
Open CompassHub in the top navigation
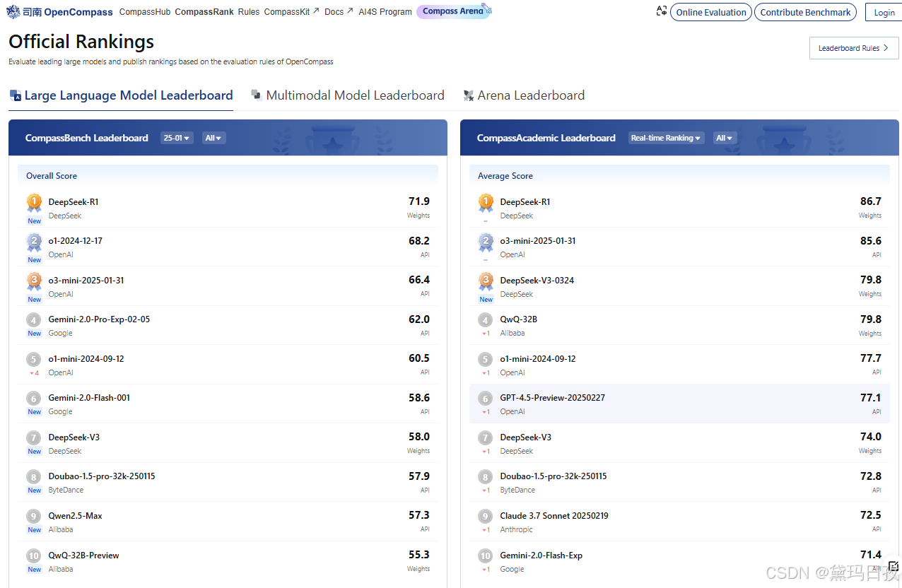point(145,12)
